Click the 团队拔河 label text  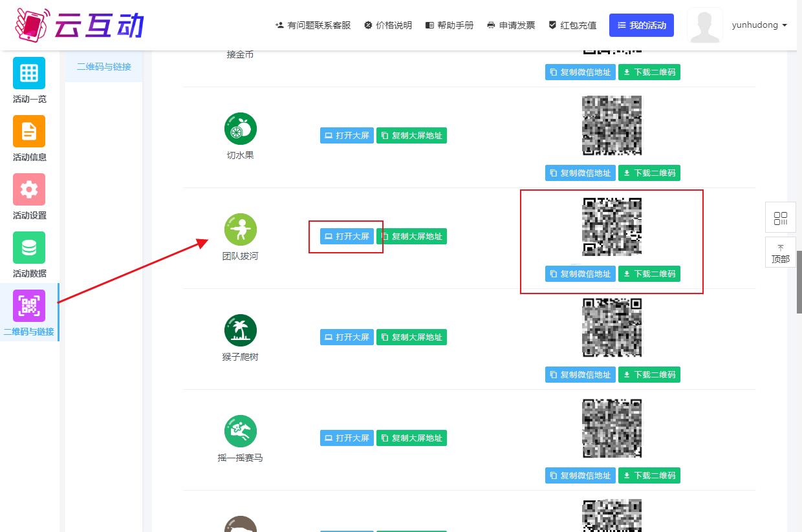[240, 256]
